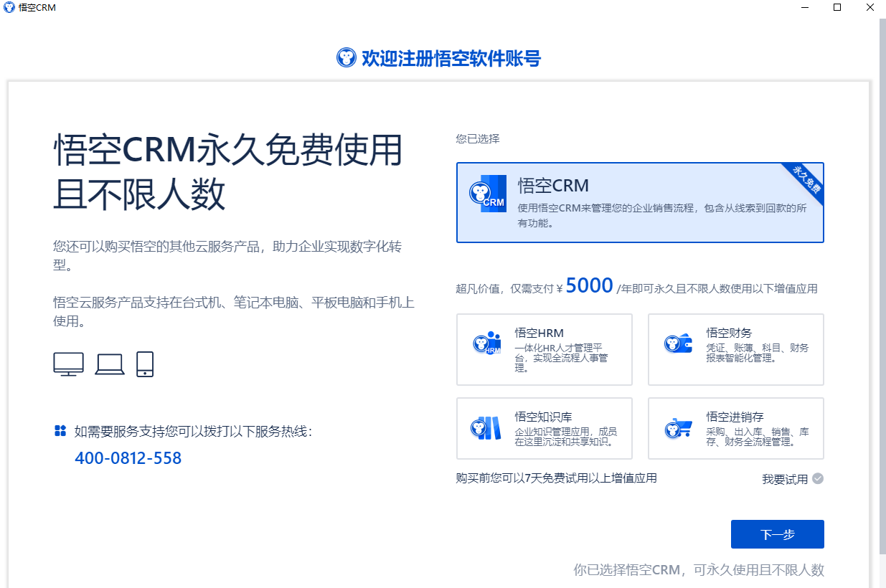Select the 悟空HRM add-on card

tap(545, 349)
